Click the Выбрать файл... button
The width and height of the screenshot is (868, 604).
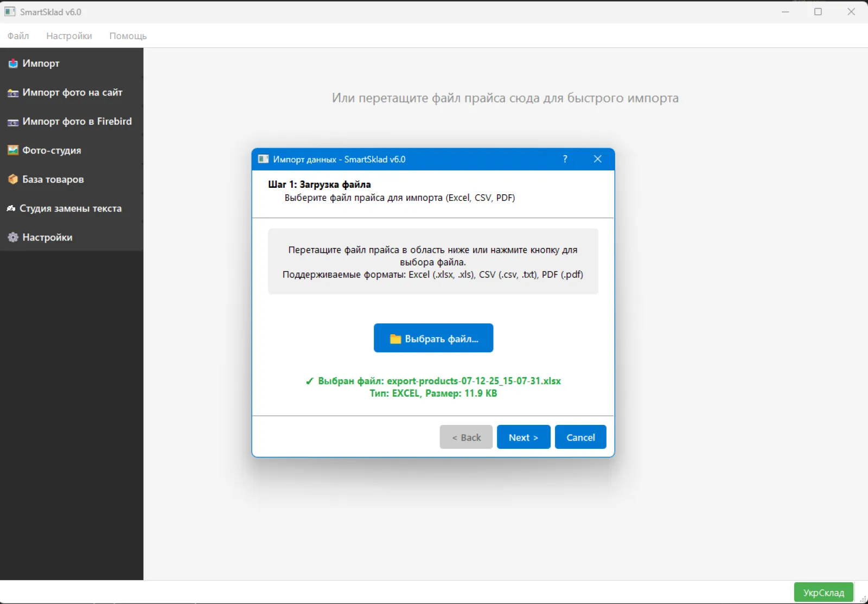[x=433, y=338]
